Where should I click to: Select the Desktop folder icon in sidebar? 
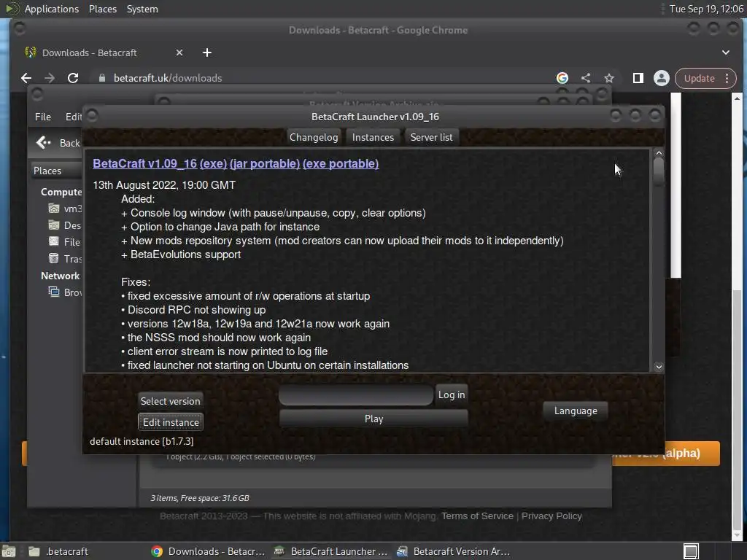[54, 225]
